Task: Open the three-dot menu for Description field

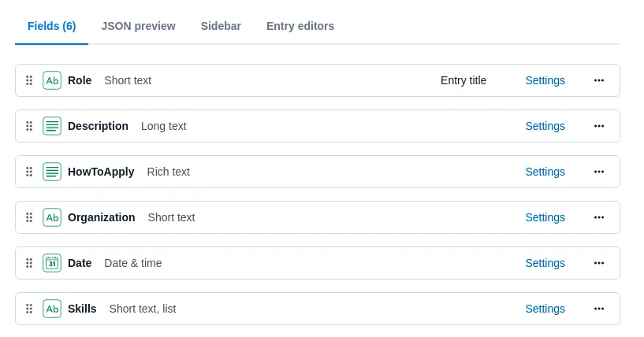Action: pyautogui.click(x=599, y=126)
